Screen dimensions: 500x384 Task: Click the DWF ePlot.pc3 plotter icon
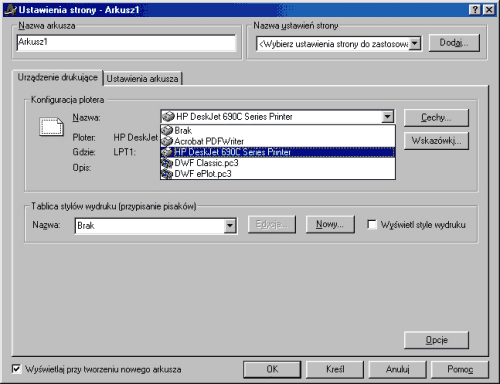pos(167,174)
